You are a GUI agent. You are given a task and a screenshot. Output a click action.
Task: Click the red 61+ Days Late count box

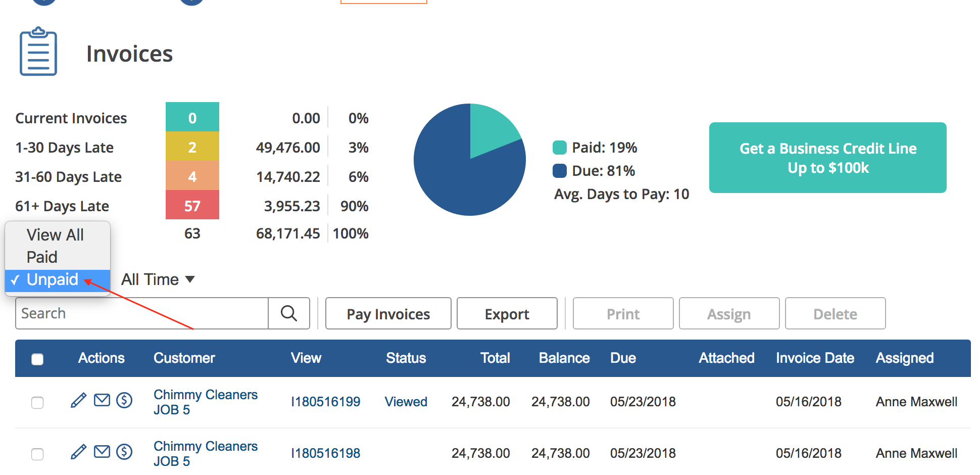192,206
